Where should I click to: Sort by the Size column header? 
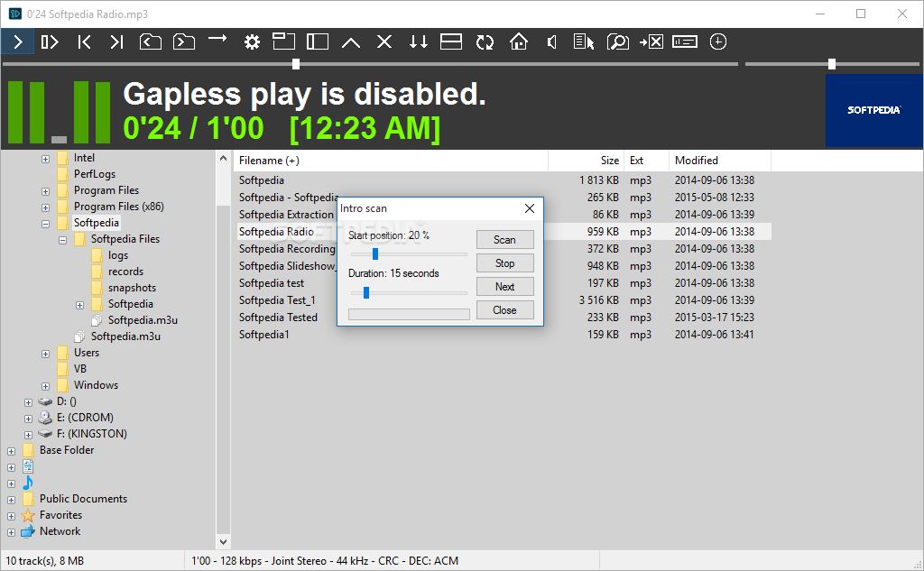[587, 161]
